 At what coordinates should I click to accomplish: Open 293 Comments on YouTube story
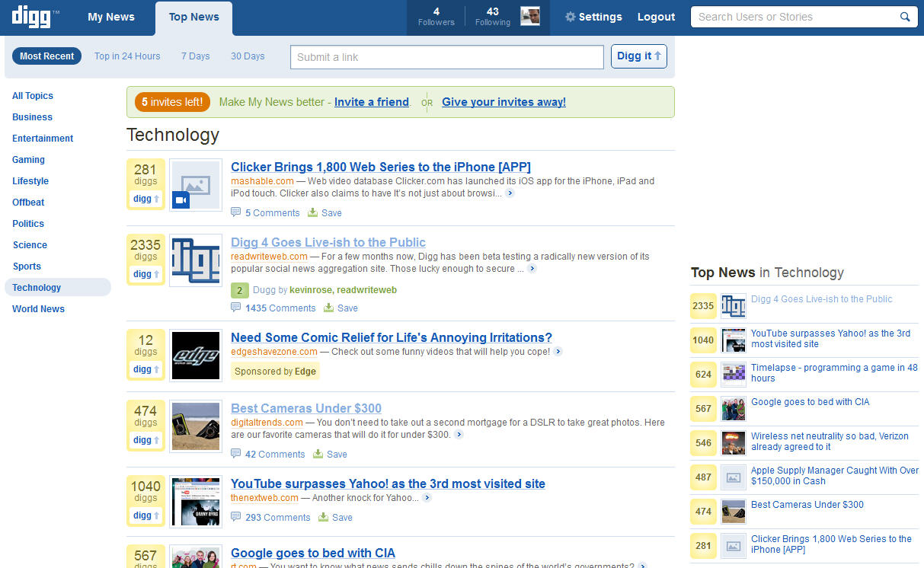(x=271, y=518)
